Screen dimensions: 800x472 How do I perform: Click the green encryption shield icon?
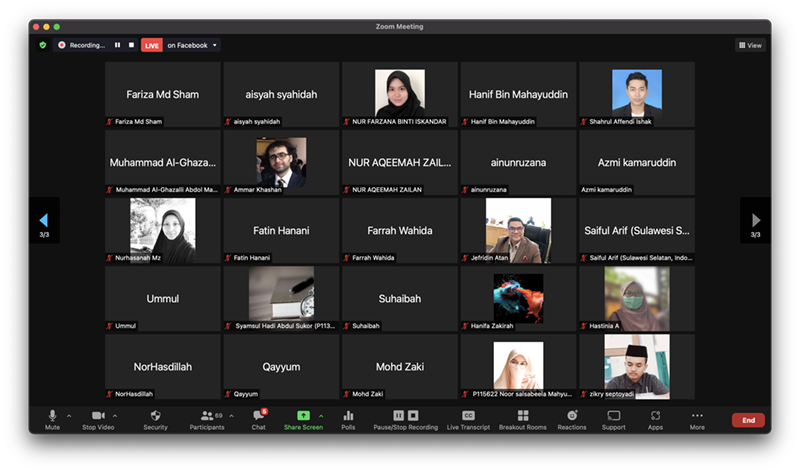click(x=43, y=45)
